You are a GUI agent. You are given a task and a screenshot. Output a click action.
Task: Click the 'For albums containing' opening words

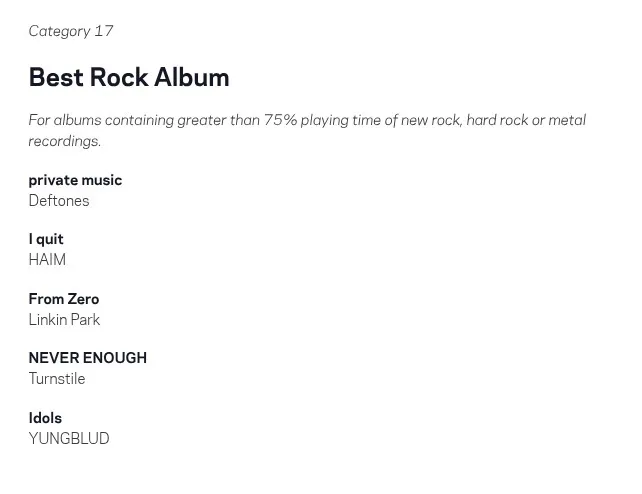pos(100,120)
